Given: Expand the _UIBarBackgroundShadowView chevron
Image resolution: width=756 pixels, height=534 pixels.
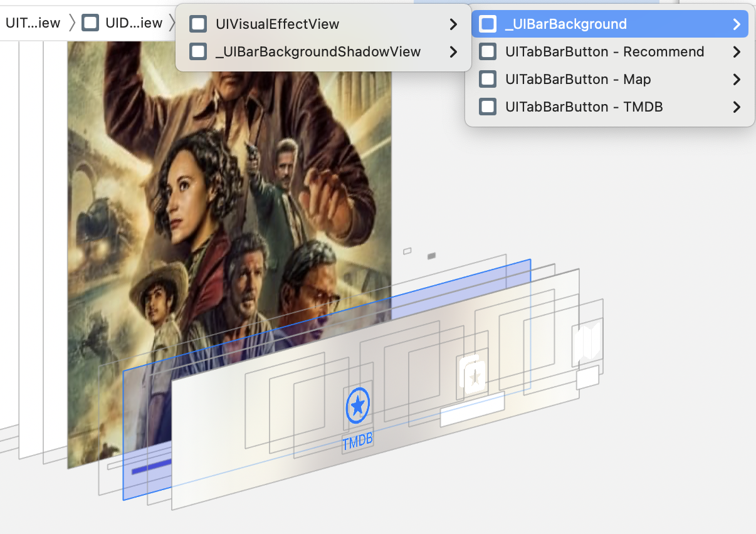Looking at the screenshot, I should click(x=453, y=52).
